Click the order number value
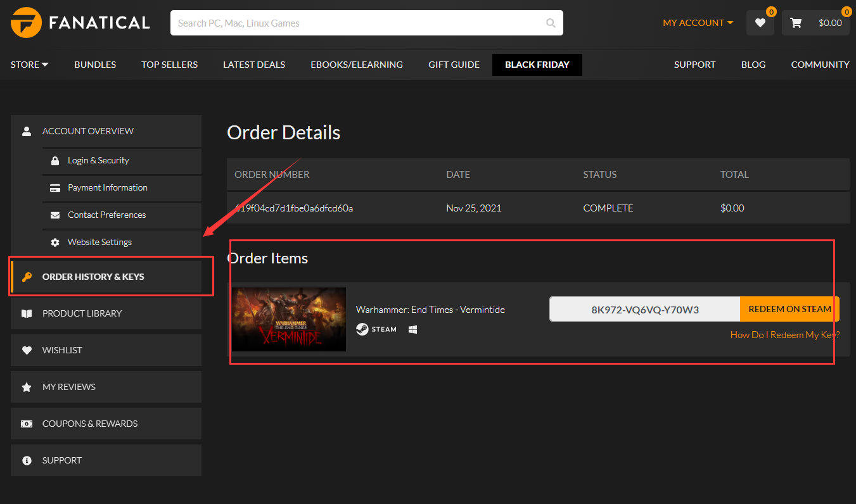This screenshot has height=504, width=856. click(x=294, y=208)
